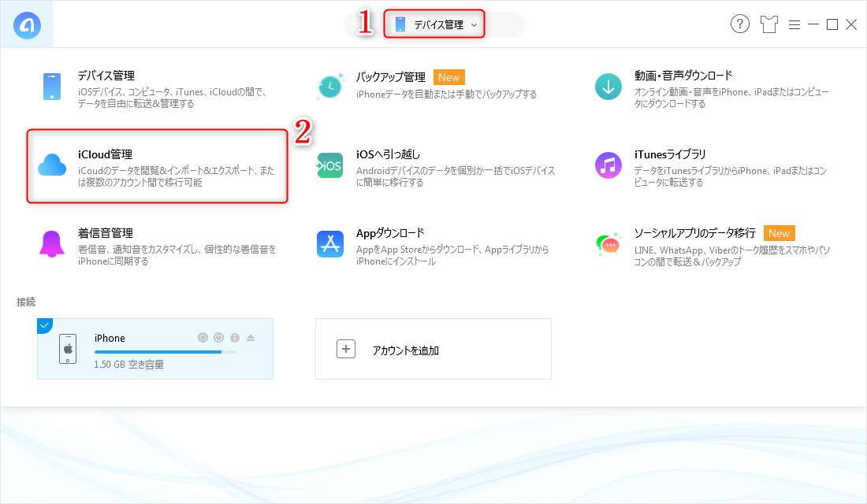The width and height of the screenshot is (867, 504).
Task: Click iTunesライブラリ description text
Action: 731,176
